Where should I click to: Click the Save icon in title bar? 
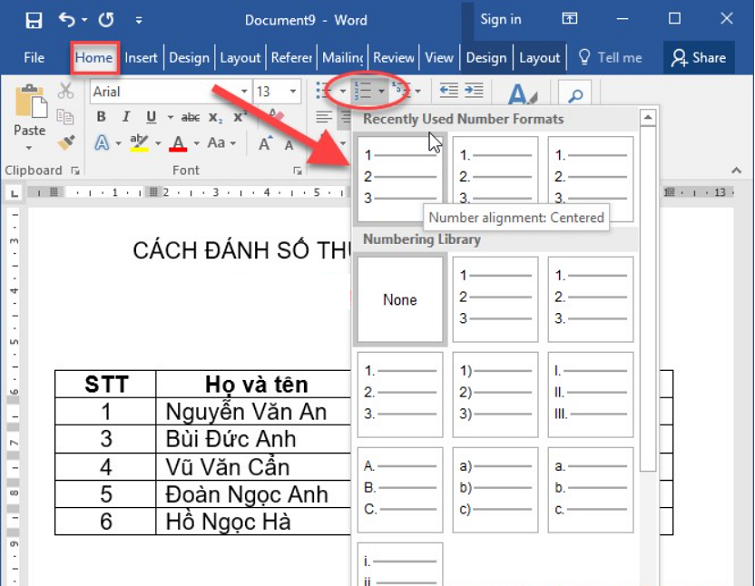click(x=33, y=19)
